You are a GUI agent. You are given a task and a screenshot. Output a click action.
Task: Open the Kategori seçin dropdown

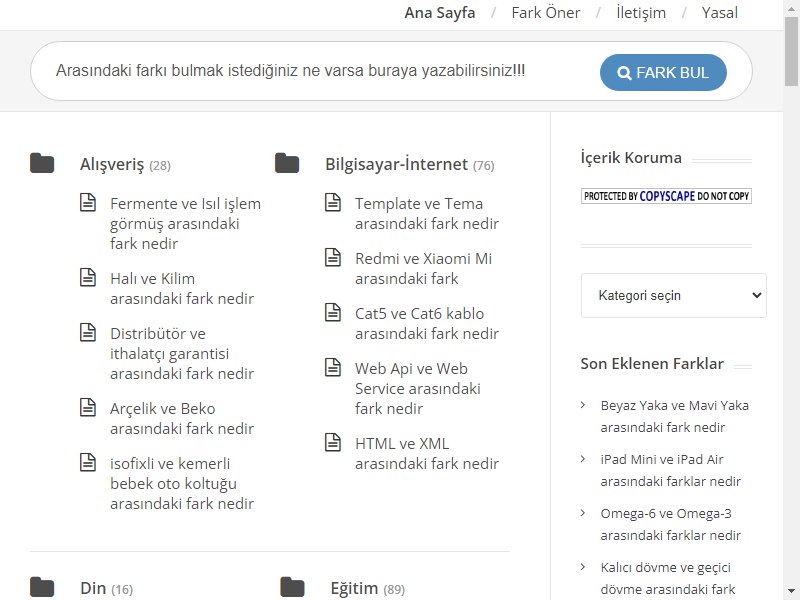click(x=673, y=295)
